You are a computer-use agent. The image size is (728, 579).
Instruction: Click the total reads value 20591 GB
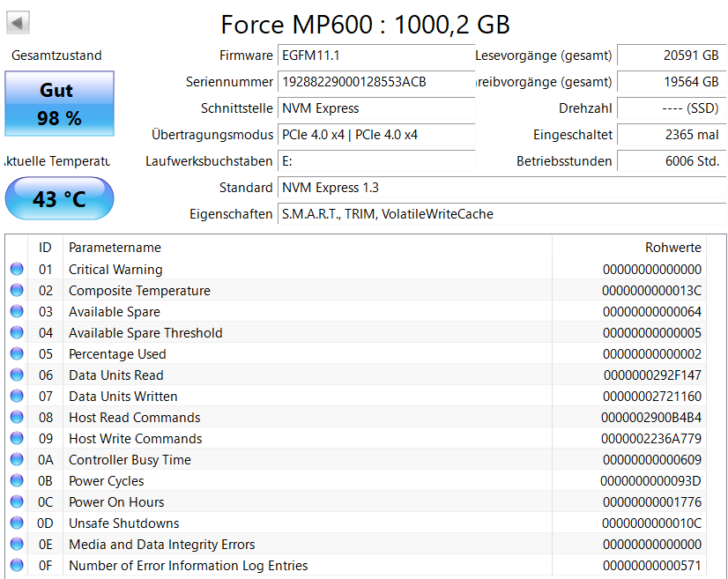pos(672,56)
